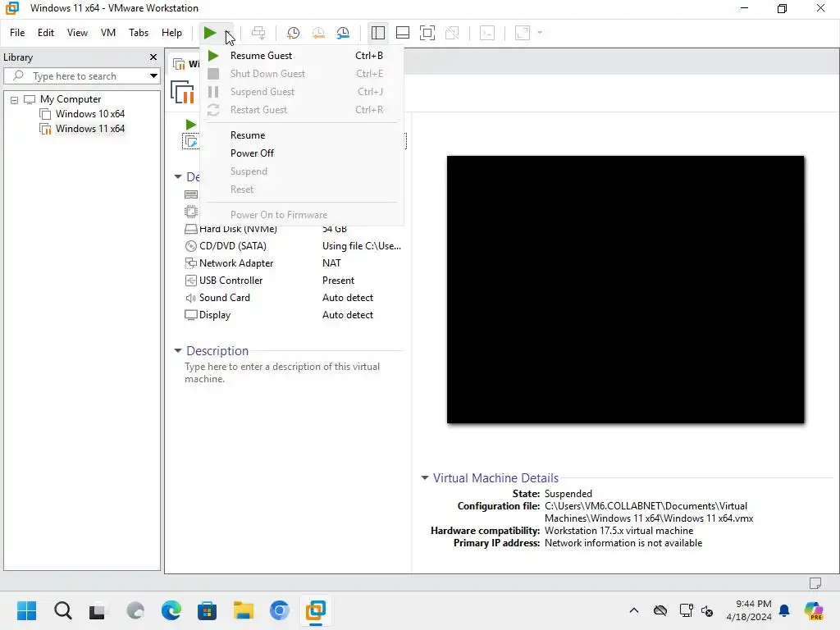The height and width of the screenshot is (630, 840).
Task: Select Power Off in the power menu
Action: coord(302,153)
